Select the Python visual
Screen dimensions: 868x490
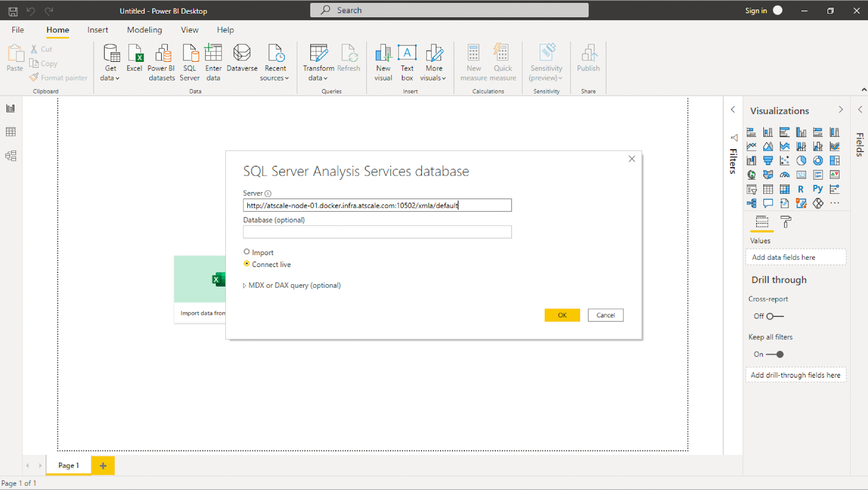(x=818, y=189)
